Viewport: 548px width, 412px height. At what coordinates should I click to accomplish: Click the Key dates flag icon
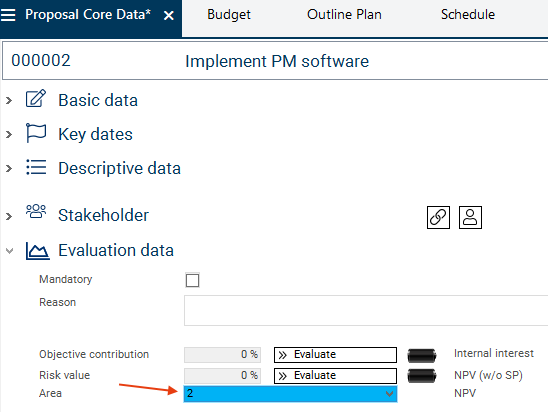(x=36, y=133)
